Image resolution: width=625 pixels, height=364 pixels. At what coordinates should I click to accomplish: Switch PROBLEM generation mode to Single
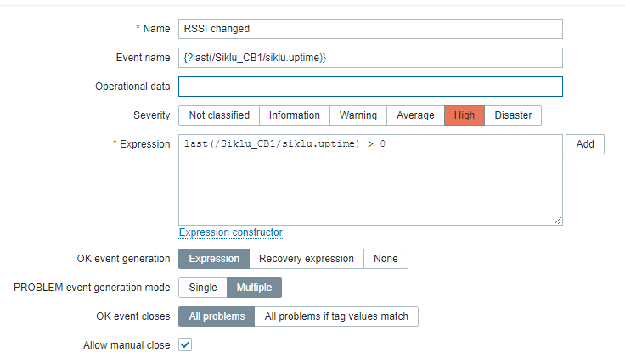click(203, 288)
